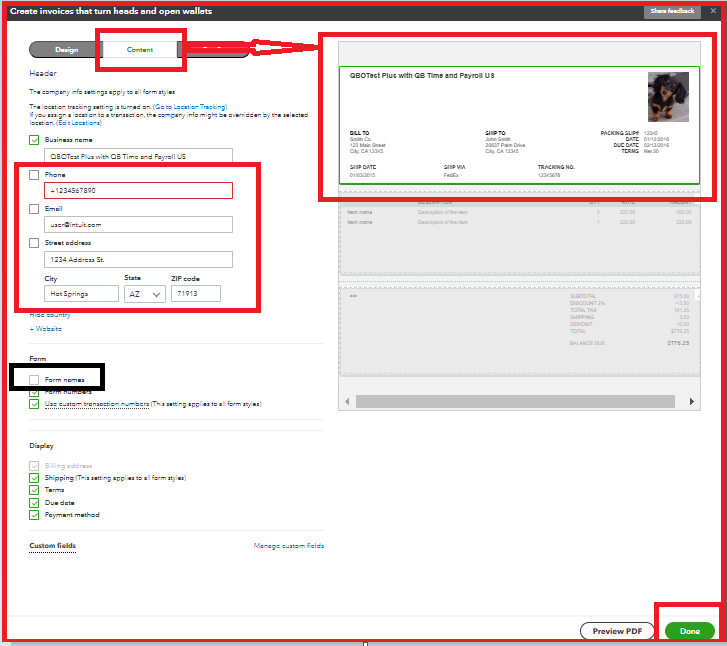The height and width of the screenshot is (646, 727).
Task: Click left arrow of preview scrollbar
Action: (x=347, y=402)
